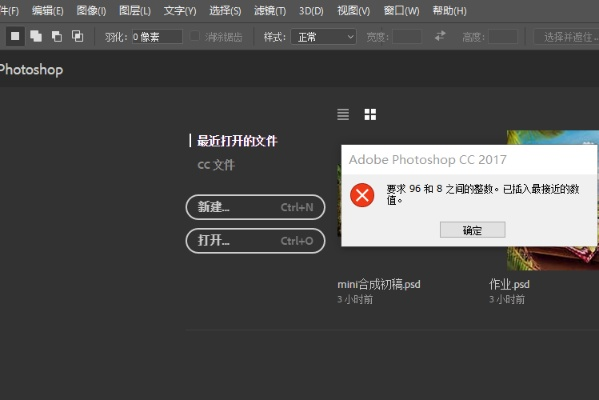Click the red error icon in dialog

362,195
